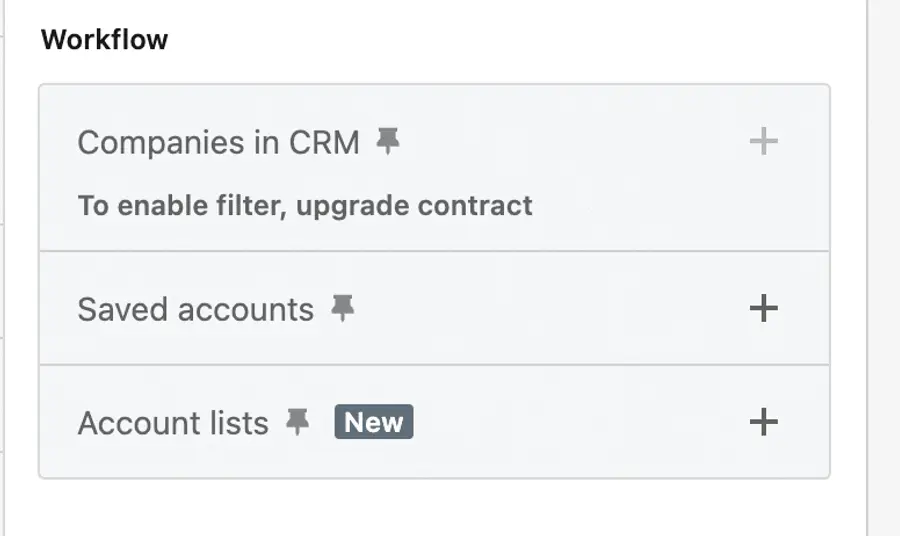This screenshot has width=900, height=536.
Task: Click the grey strip right of the panel
Action: coord(884,268)
